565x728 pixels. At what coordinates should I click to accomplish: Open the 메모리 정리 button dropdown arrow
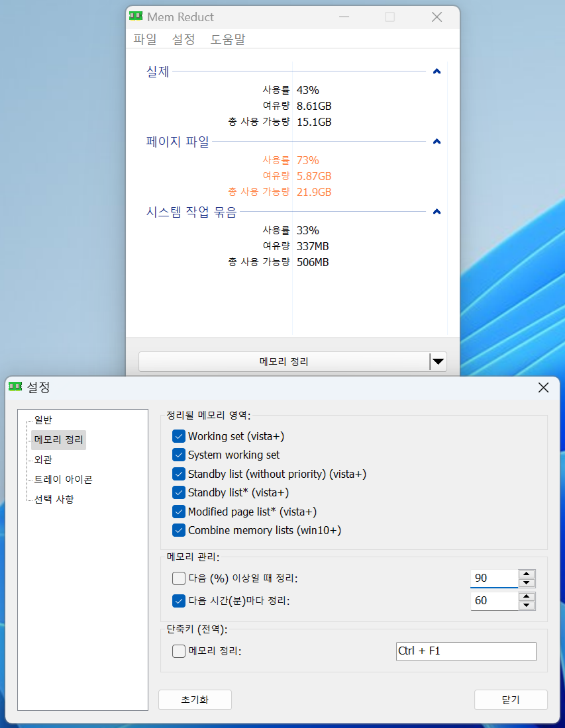[x=438, y=361]
